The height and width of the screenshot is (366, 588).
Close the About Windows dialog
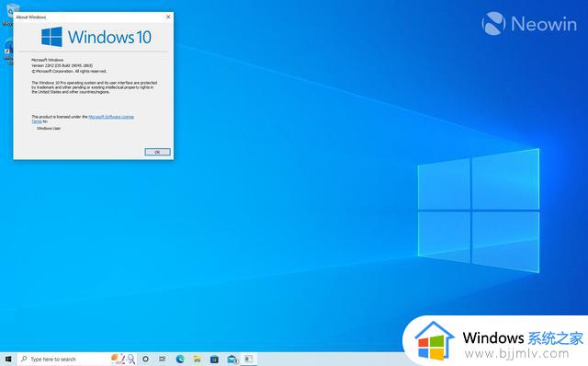coord(168,17)
